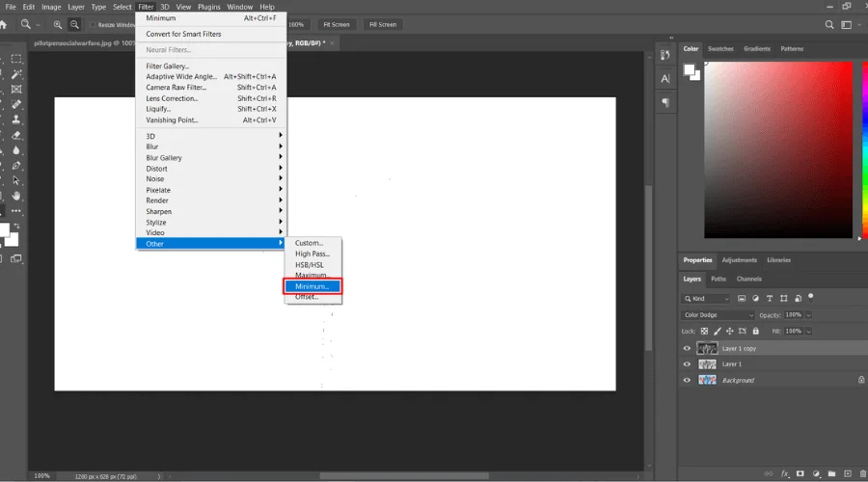Open the Kind filter dropdown
868x482 pixels.
point(707,298)
